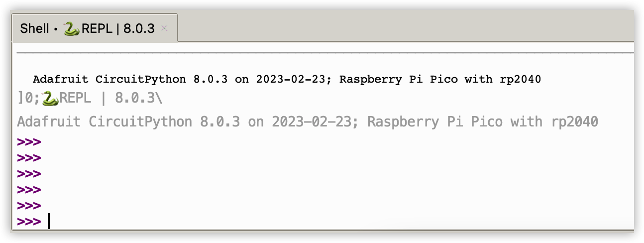The height and width of the screenshot is (243, 644).
Task: Click the fourth >>> prompt
Action: click(x=29, y=190)
